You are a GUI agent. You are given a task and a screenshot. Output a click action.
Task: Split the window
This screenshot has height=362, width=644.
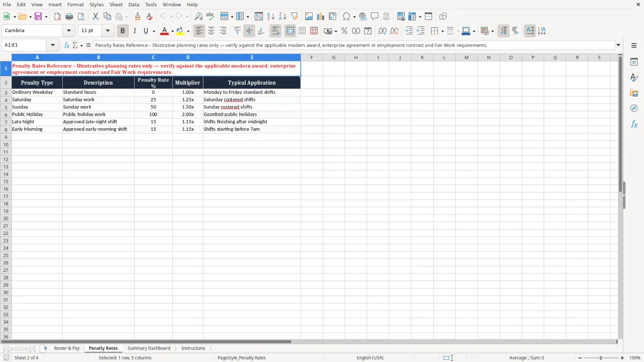[x=428, y=17]
